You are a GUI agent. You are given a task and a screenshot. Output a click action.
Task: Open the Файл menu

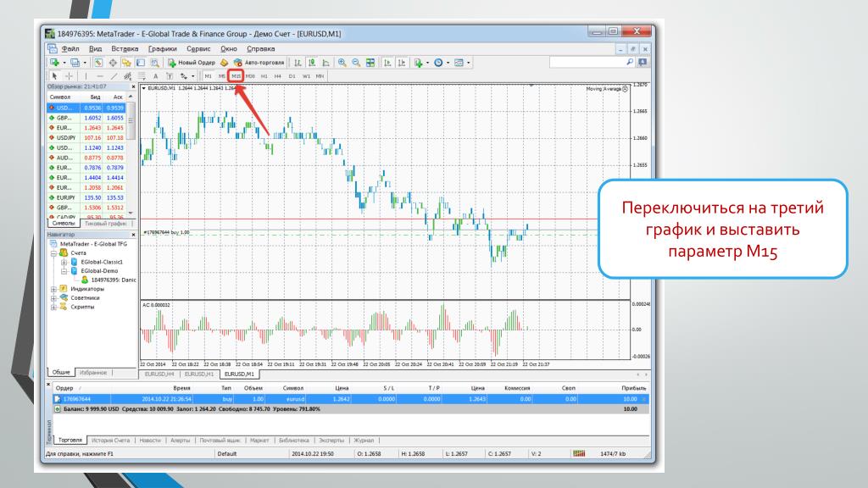70,48
